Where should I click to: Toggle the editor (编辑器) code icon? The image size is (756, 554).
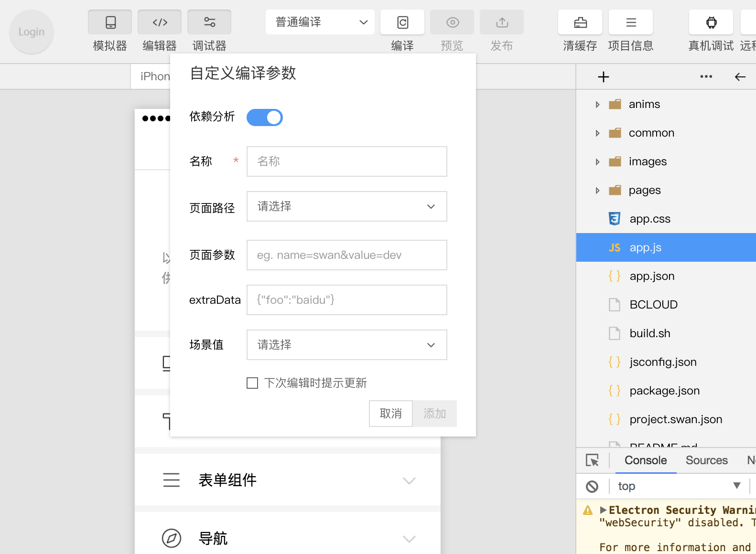point(160,22)
